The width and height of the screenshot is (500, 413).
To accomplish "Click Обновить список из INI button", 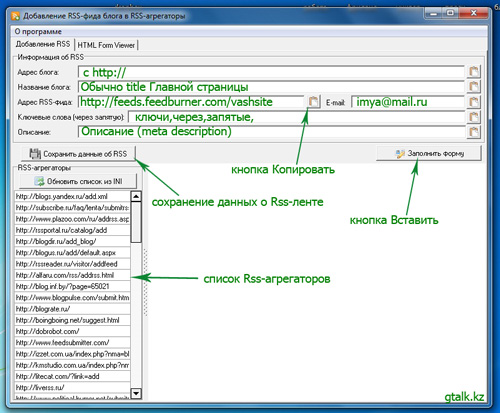I will coord(78,181).
